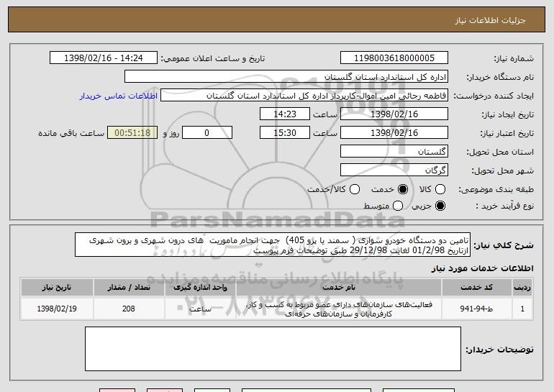Click the تعداد / مقدار column header
Screen dimensions: 554x392
129,288
